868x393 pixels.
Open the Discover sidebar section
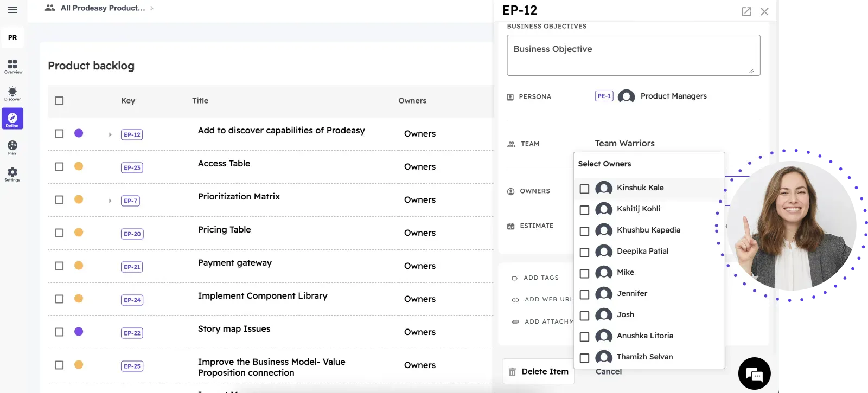pyautogui.click(x=12, y=93)
